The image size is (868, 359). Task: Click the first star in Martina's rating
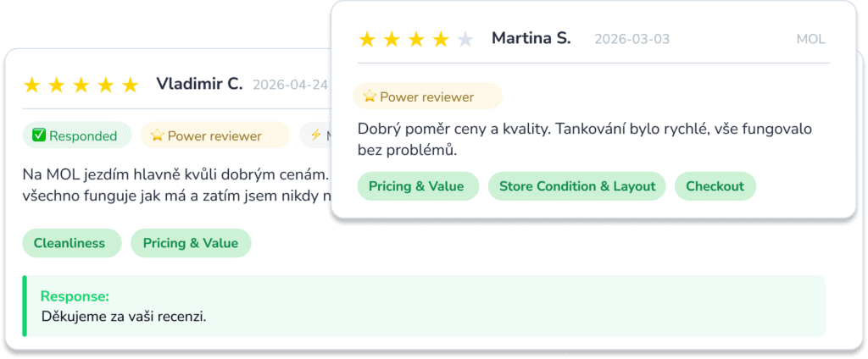tap(367, 39)
